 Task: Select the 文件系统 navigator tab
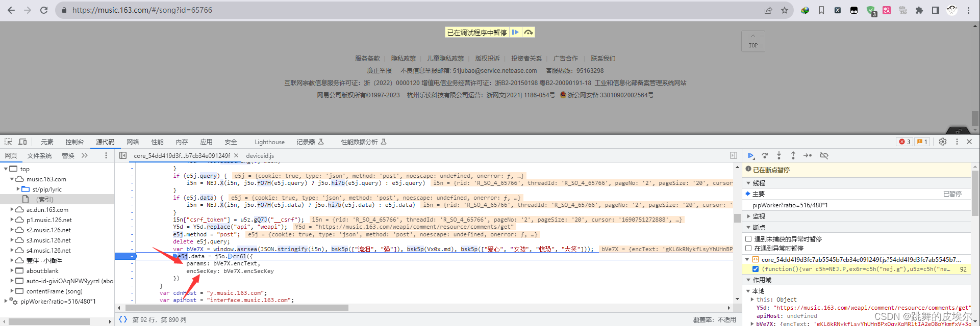tap(40, 156)
